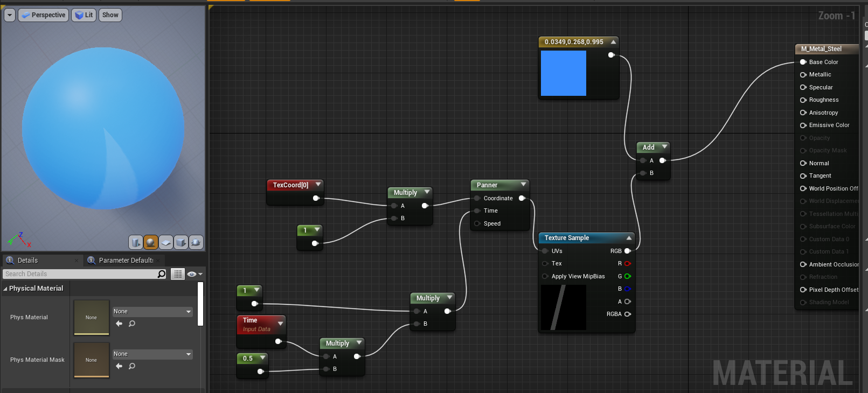868x393 pixels.
Task: Open the Phys Material None dropdown
Action: 152,312
